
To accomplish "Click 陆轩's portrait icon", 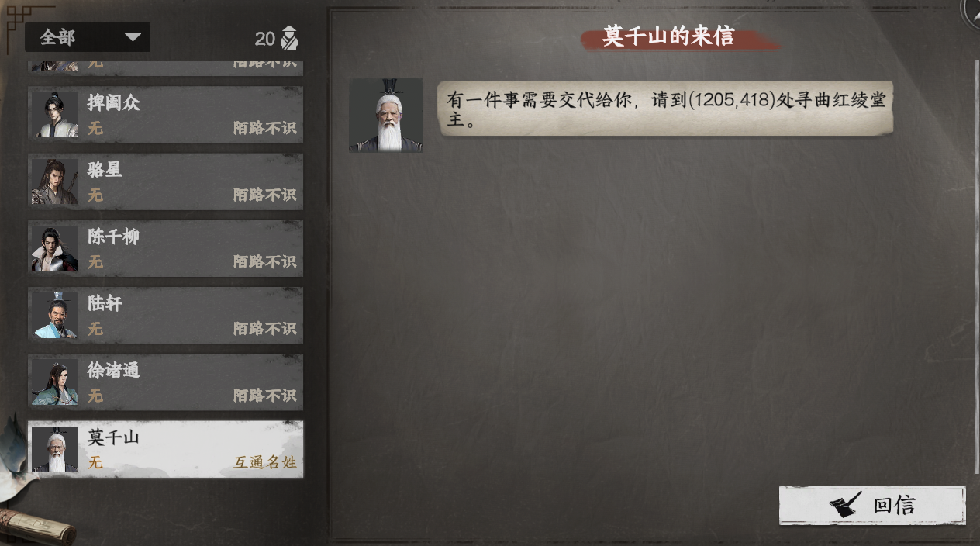I will point(54,316).
